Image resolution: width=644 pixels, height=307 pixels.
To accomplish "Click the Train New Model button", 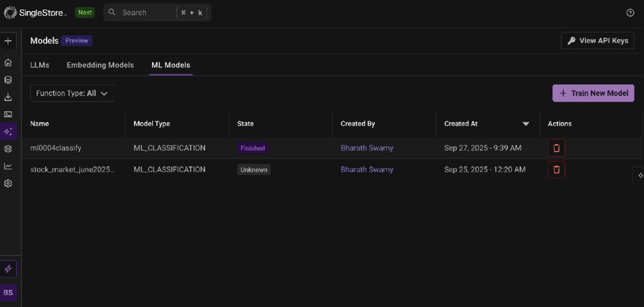I will pos(593,93).
